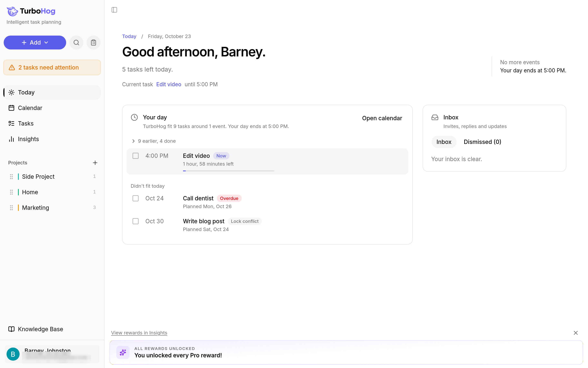This screenshot has height=368, width=588.
Task: Open the Marketing project
Action: click(52, 208)
